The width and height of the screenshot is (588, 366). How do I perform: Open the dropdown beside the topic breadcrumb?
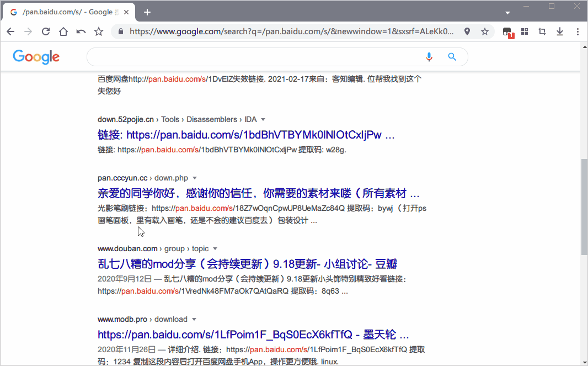pyautogui.click(x=215, y=248)
